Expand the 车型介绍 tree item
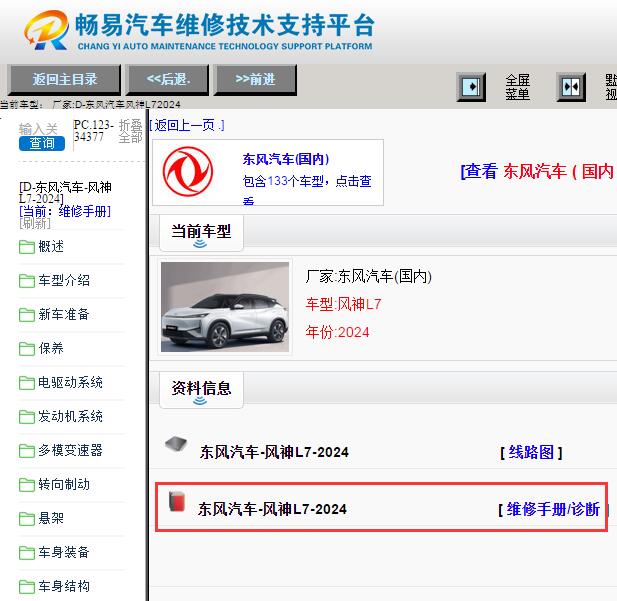The width and height of the screenshot is (617, 601). 64,281
